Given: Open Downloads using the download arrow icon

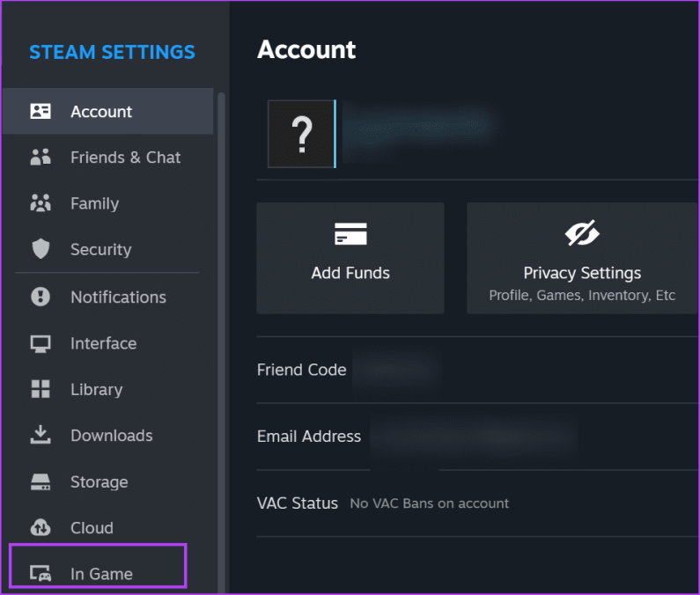Looking at the screenshot, I should [41, 435].
